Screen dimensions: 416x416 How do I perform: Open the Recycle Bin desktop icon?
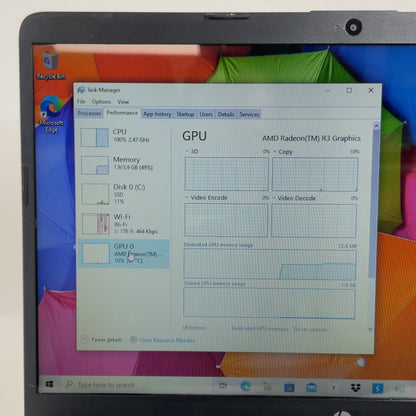pyautogui.click(x=50, y=65)
